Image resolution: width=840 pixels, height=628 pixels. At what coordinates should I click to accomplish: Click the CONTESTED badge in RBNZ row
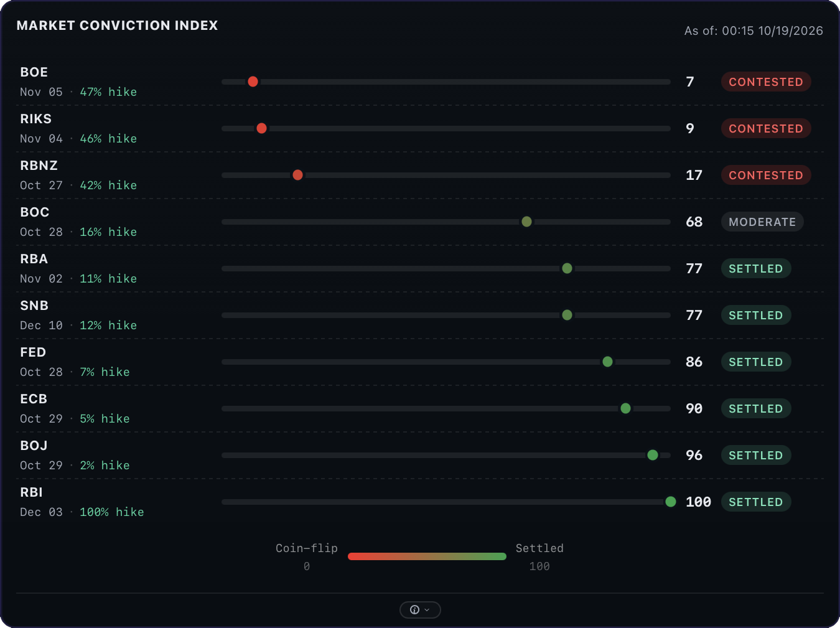[766, 175]
